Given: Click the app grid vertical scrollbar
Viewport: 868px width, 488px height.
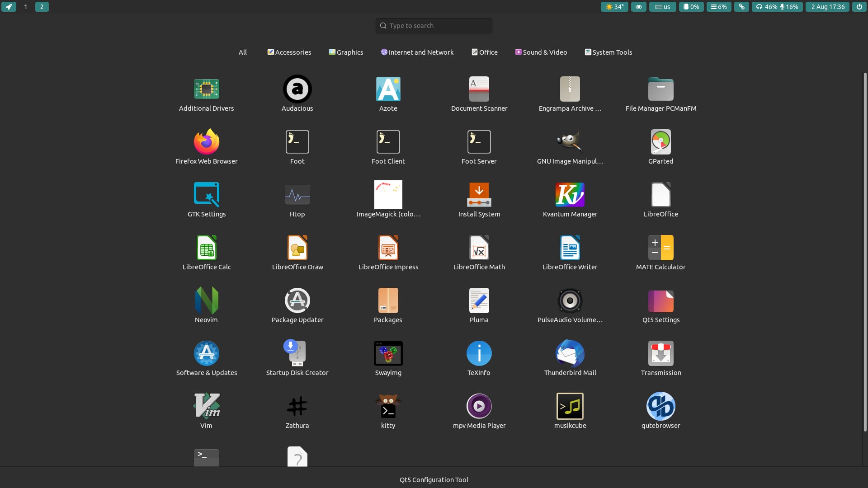Looking at the screenshot, I should (865, 252).
